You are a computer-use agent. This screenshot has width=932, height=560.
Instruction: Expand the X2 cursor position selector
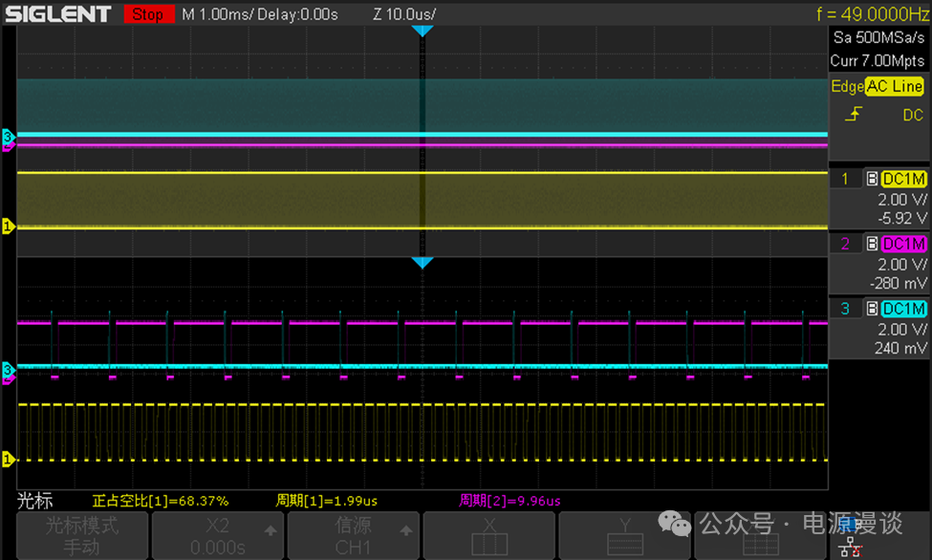click(x=218, y=537)
